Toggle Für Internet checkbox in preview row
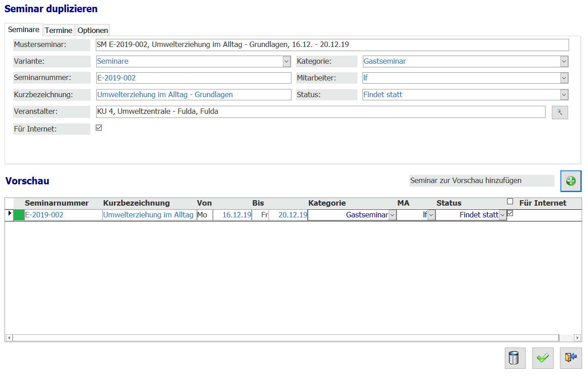Screen dimensions: 588x376 [x=510, y=213]
